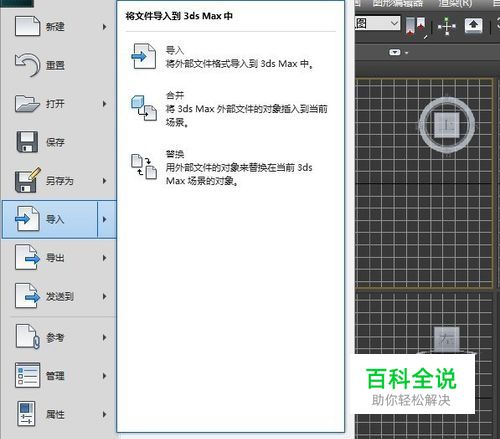
Task: Click the Replace (替换) swap-files icon
Action: pyautogui.click(x=144, y=167)
